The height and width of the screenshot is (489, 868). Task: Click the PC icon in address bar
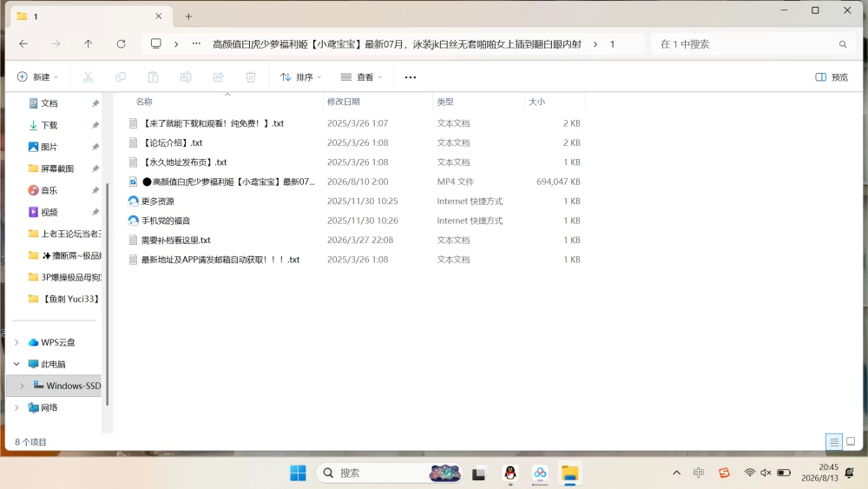pyautogui.click(x=156, y=43)
